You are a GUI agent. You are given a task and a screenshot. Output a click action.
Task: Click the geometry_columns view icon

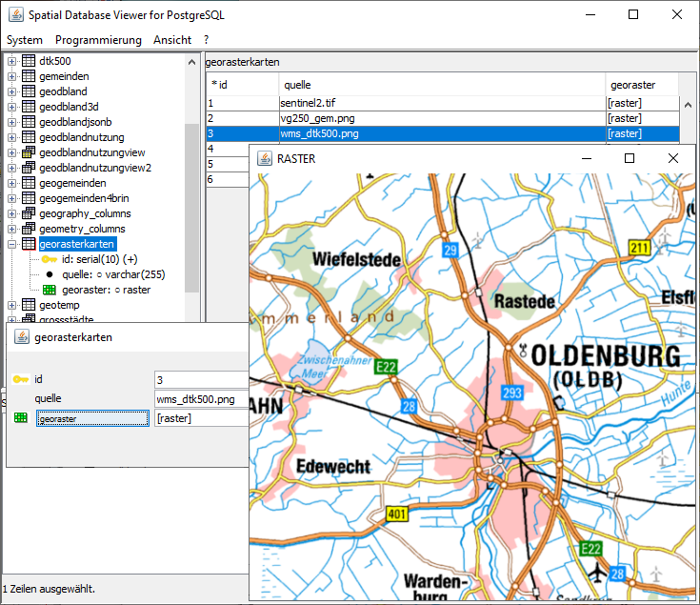coord(29,229)
